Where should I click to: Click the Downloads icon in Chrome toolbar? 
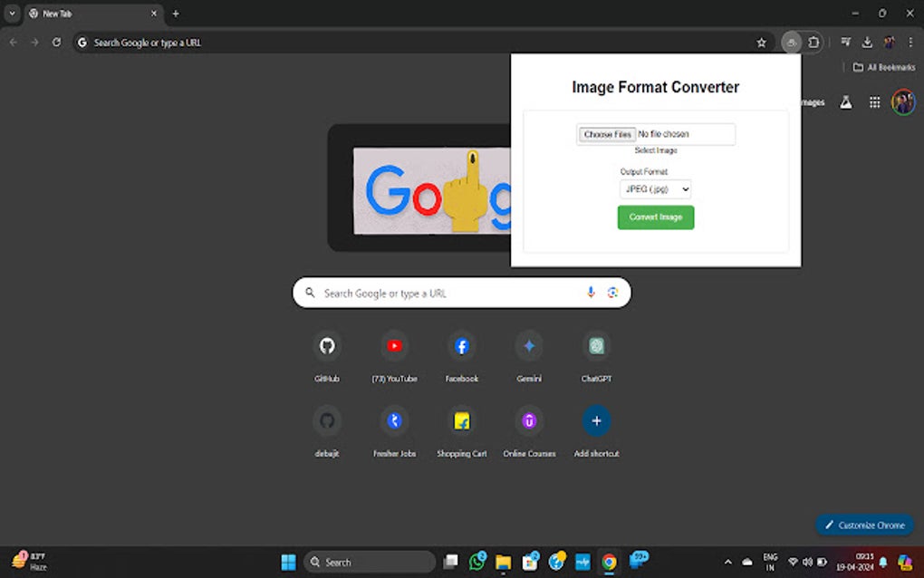pos(867,42)
